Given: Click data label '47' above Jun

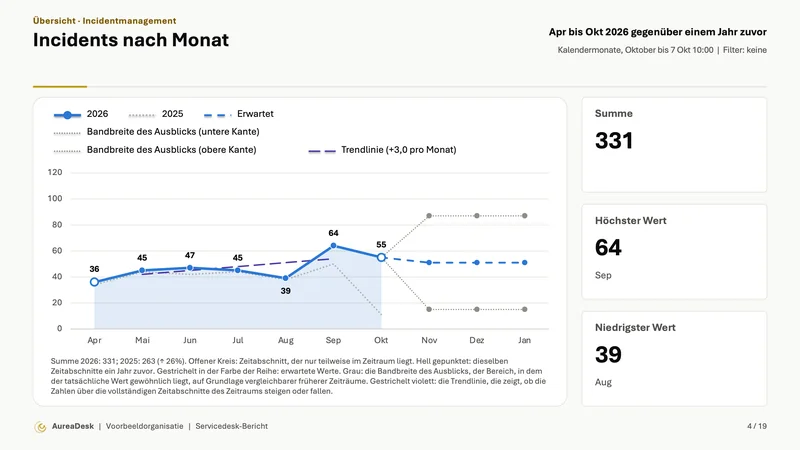Looking at the screenshot, I should (190, 256).
